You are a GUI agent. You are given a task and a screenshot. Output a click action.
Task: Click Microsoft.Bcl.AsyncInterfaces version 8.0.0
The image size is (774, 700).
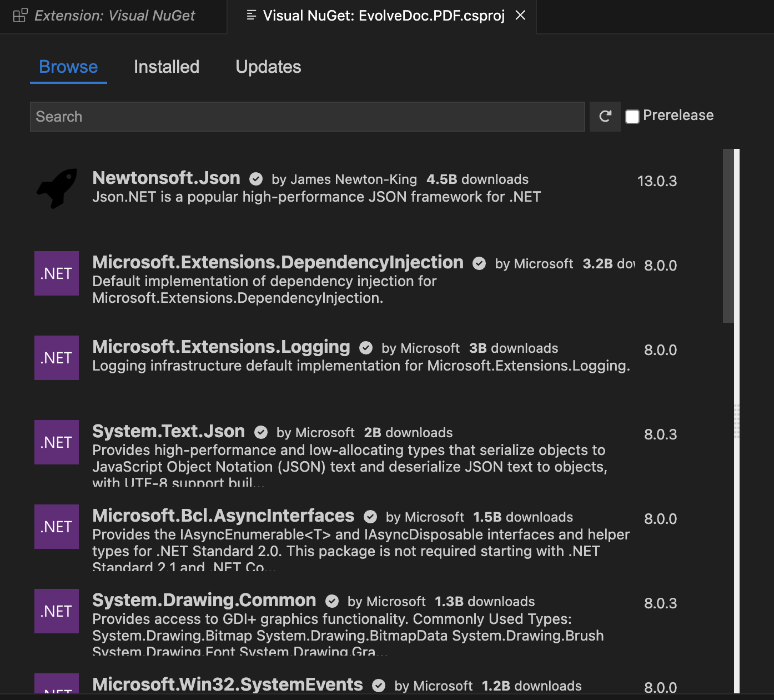[x=660, y=519]
